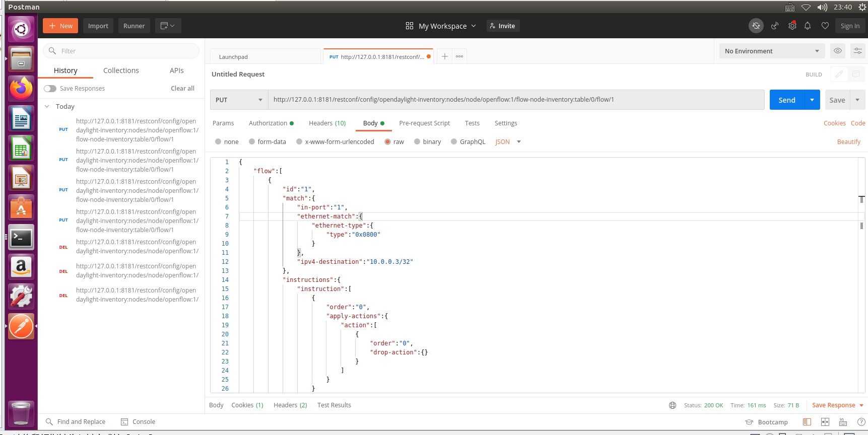Open the tab options ellipsis menu

click(459, 56)
